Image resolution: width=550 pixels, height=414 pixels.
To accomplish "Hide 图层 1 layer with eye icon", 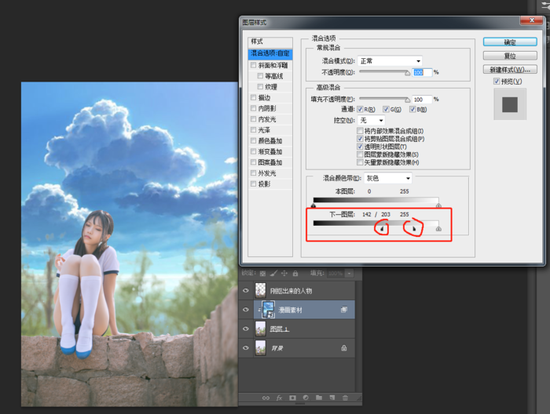I will pyautogui.click(x=246, y=329).
